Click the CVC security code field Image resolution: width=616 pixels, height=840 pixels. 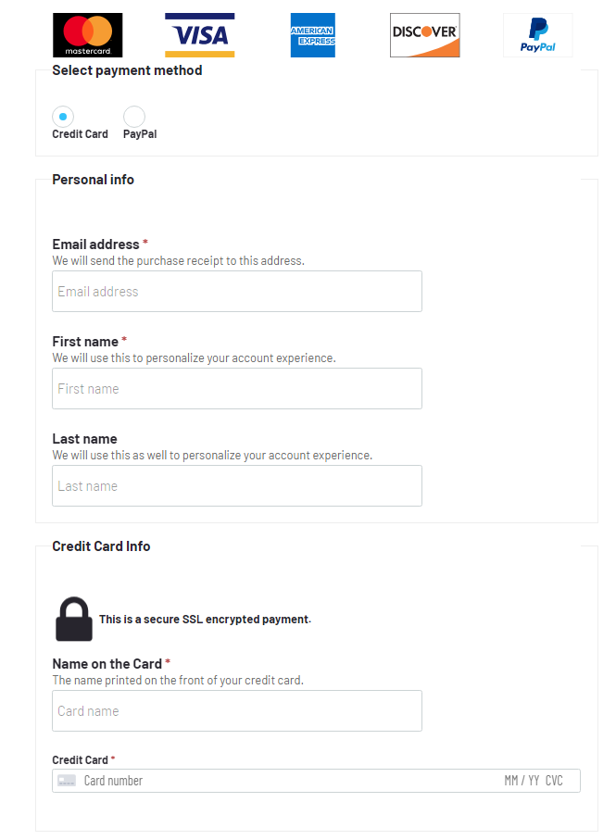pyautogui.click(x=554, y=781)
